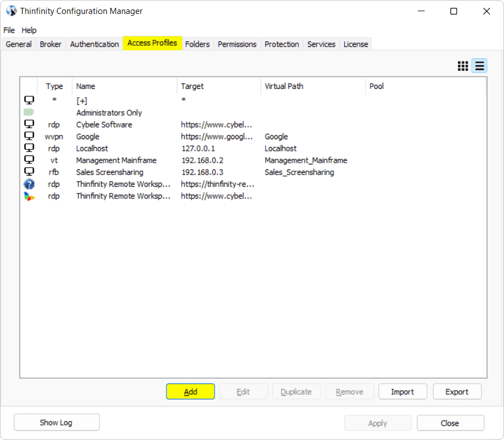Click the Edit button
The image size is (504, 440).
tap(243, 392)
